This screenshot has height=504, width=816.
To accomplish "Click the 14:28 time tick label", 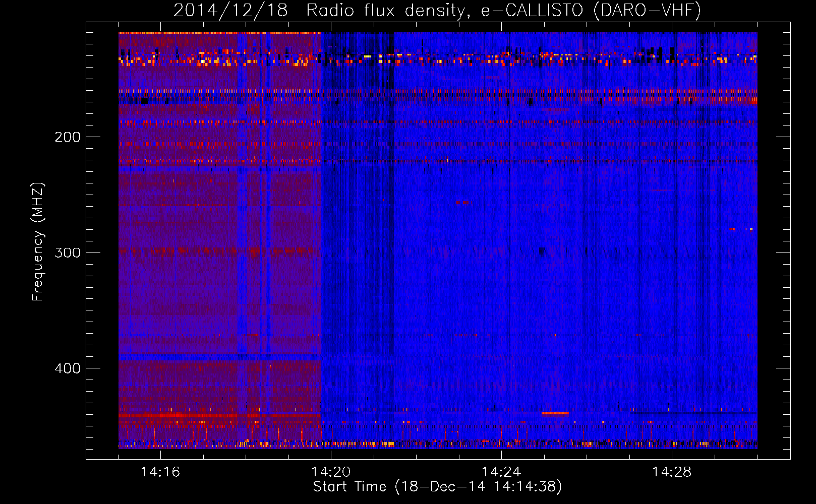I will (672, 472).
